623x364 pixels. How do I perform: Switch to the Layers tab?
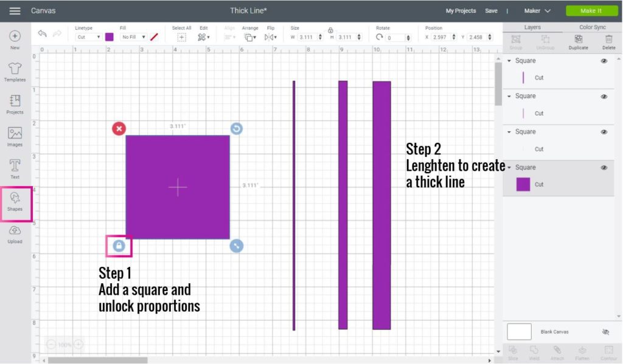532,27
